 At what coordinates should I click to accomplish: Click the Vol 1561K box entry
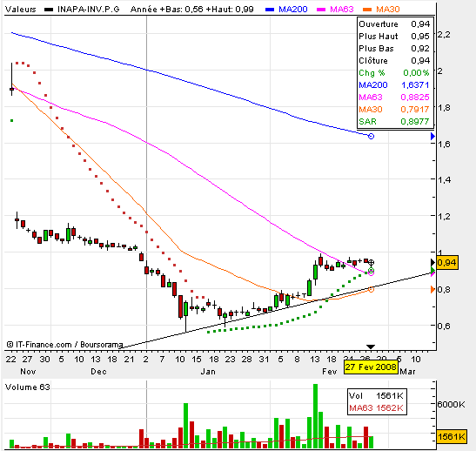tap(377, 396)
